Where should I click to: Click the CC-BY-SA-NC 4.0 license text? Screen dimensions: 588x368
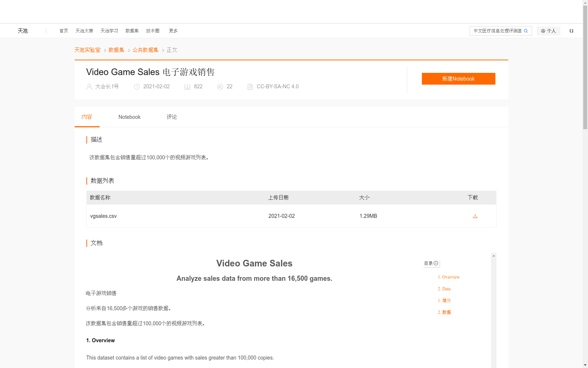277,86
